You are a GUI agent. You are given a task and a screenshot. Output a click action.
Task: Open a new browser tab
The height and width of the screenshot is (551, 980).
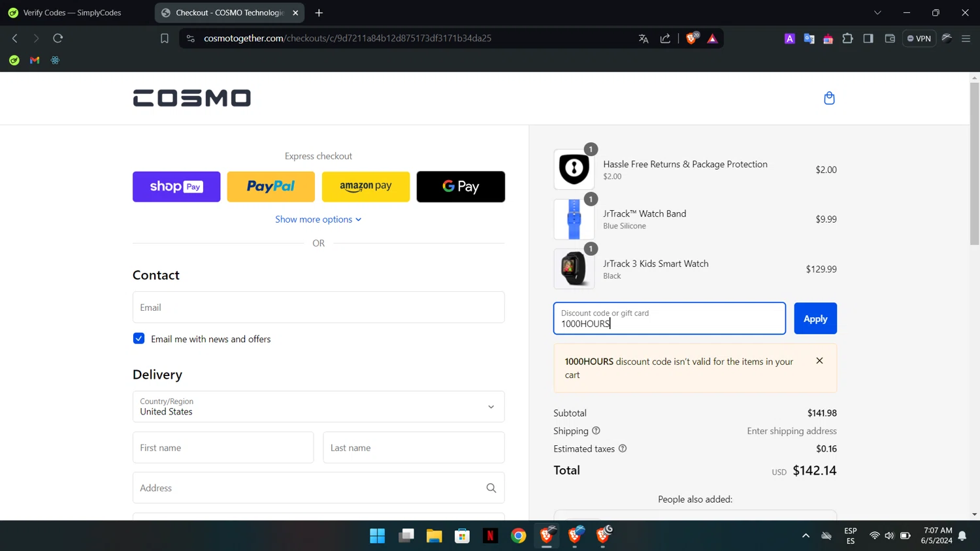[x=319, y=12]
